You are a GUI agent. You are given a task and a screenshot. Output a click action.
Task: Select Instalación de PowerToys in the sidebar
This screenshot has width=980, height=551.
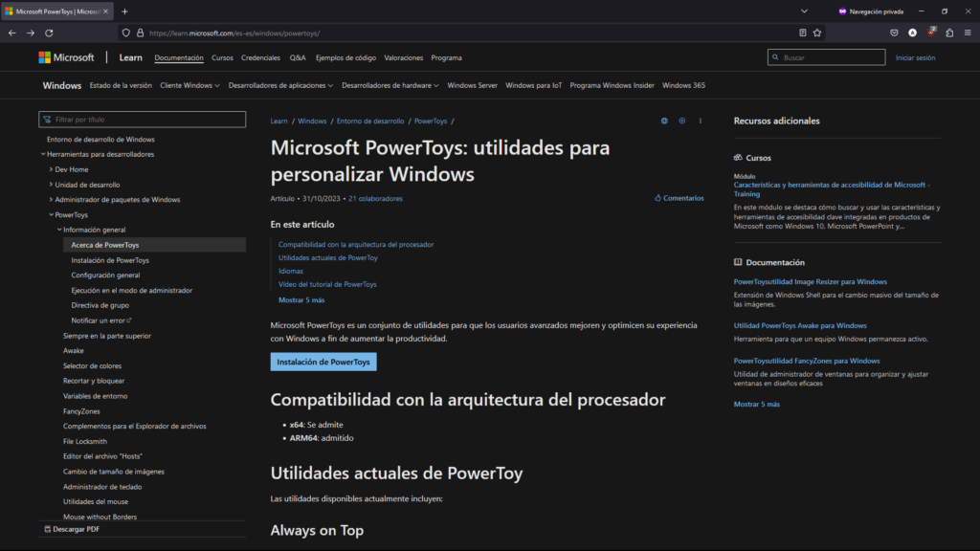coord(110,260)
